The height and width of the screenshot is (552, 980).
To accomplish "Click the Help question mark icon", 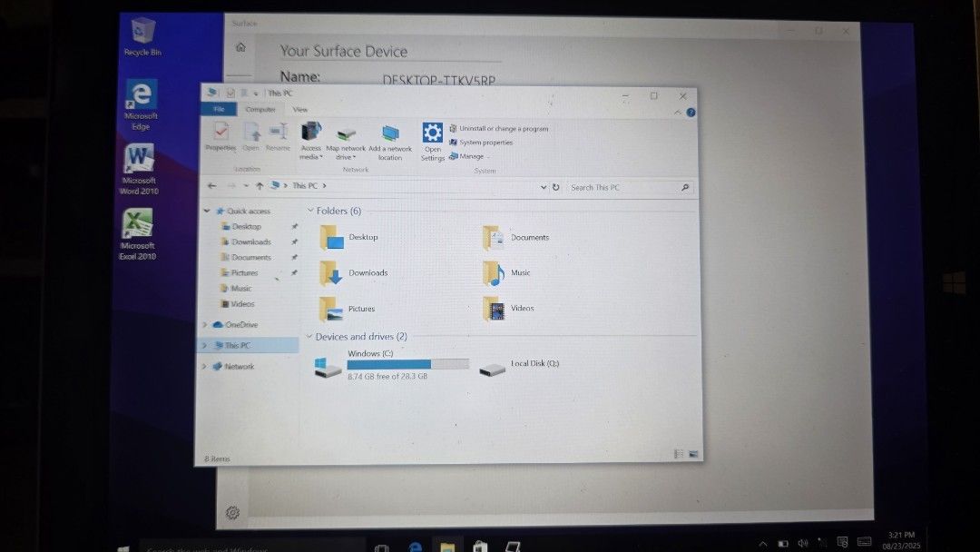I will pos(691,113).
